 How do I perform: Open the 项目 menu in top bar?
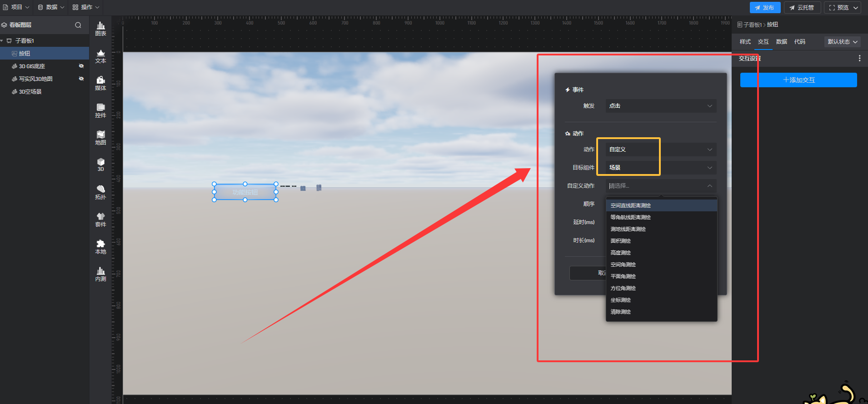[x=16, y=7]
